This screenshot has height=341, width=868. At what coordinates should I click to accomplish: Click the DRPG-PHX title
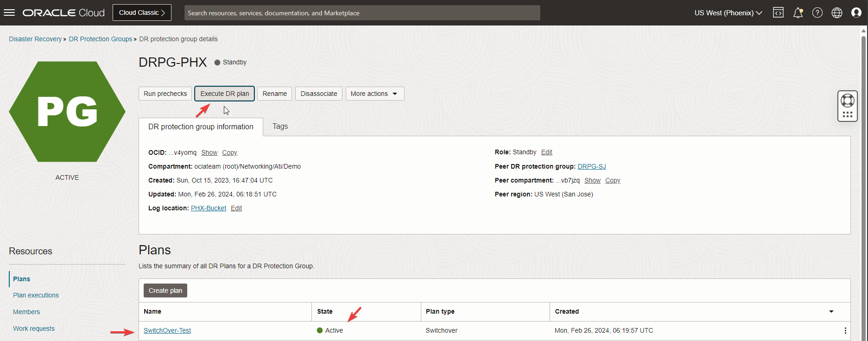[173, 62]
